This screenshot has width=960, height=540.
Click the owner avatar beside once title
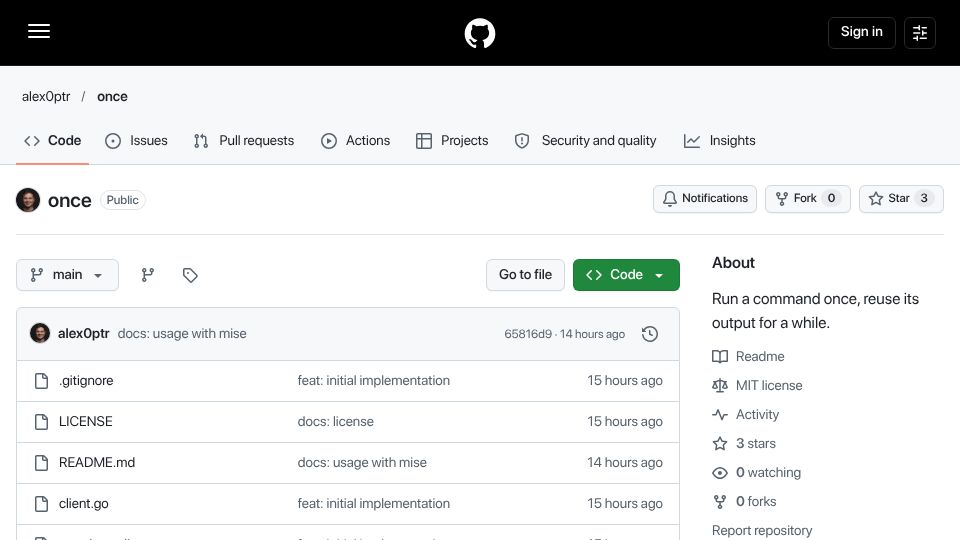click(28, 200)
